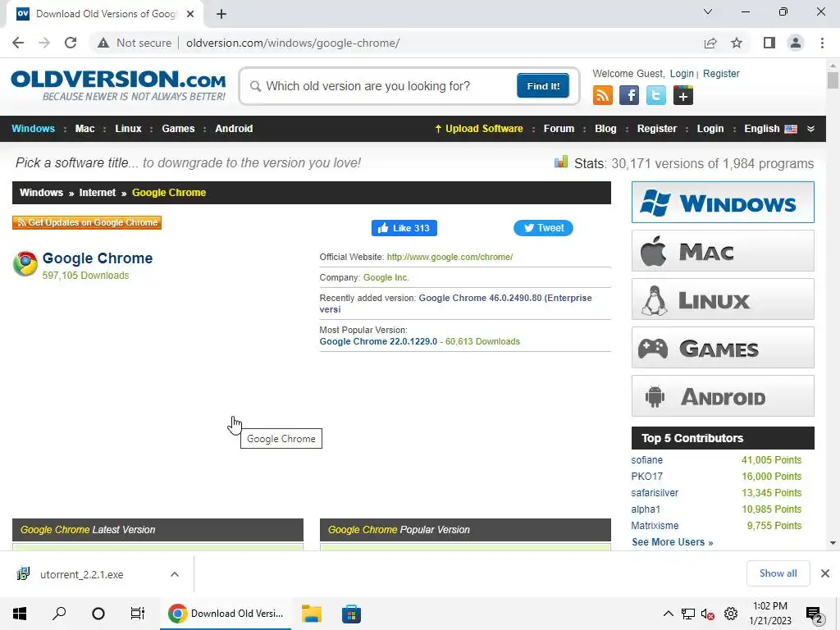
Task: Click the share page icon in the address bar
Action: pyautogui.click(x=710, y=43)
